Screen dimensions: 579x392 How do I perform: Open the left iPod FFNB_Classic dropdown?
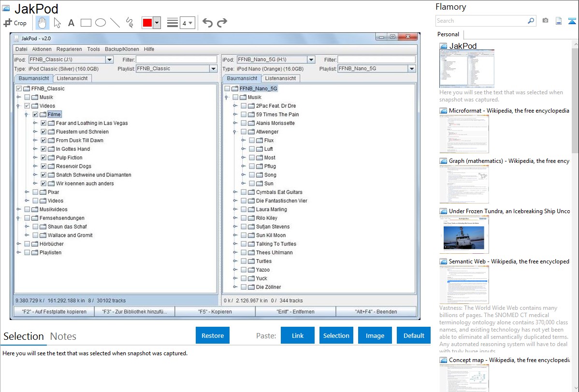tap(109, 59)
